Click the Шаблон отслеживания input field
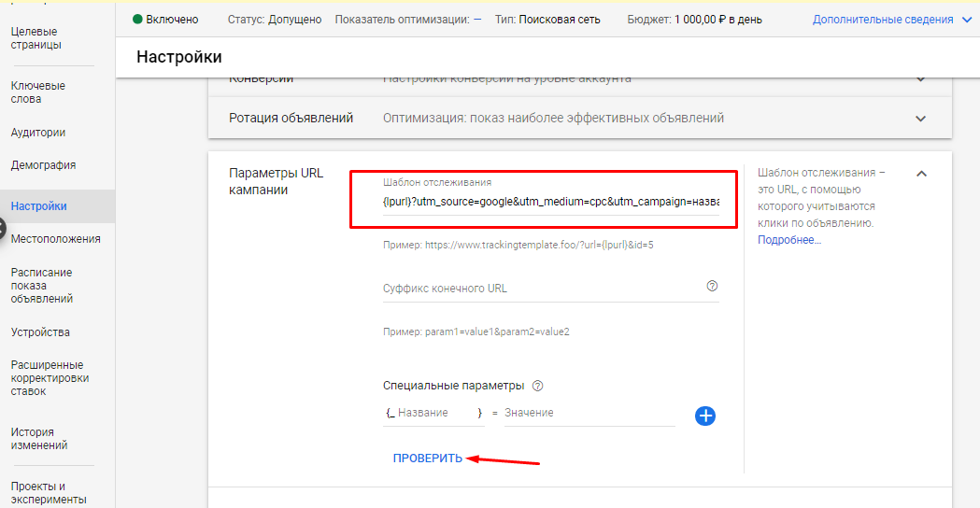 550,202
